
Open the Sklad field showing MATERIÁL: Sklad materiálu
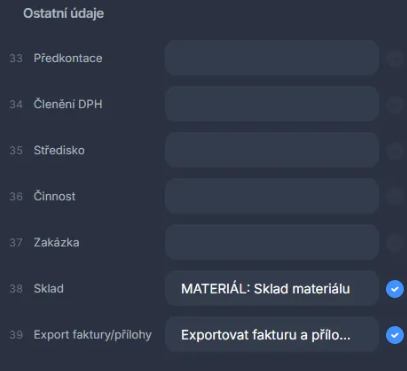[272, 288]
